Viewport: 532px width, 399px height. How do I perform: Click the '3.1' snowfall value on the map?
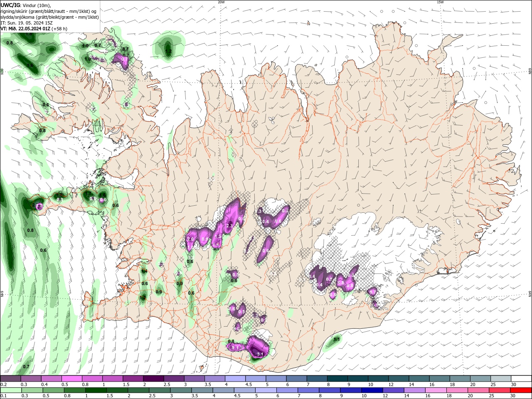[261, 354]
